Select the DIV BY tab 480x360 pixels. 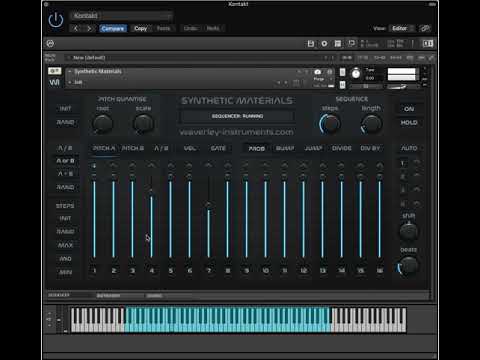[x=370, y=148]
